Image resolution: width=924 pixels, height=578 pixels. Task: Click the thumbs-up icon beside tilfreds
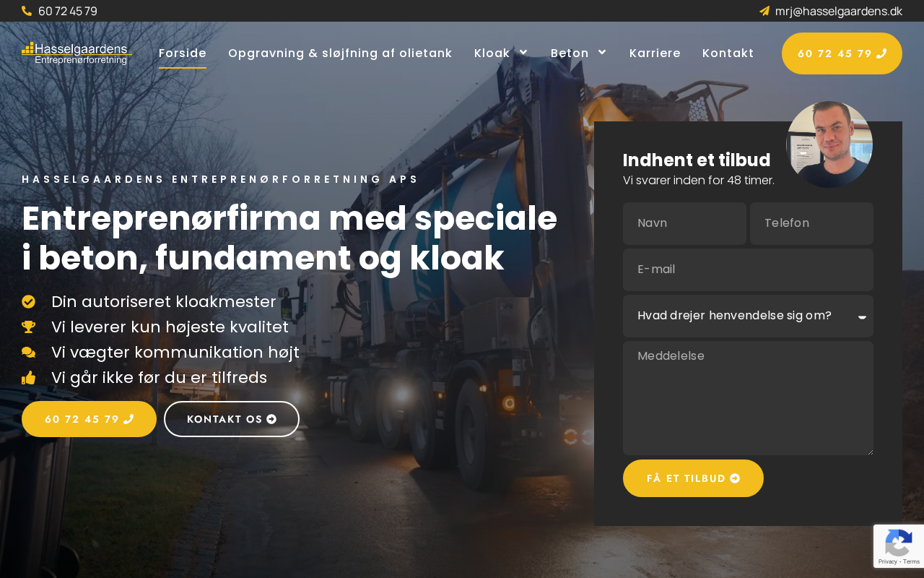click(x=29, y=377)
